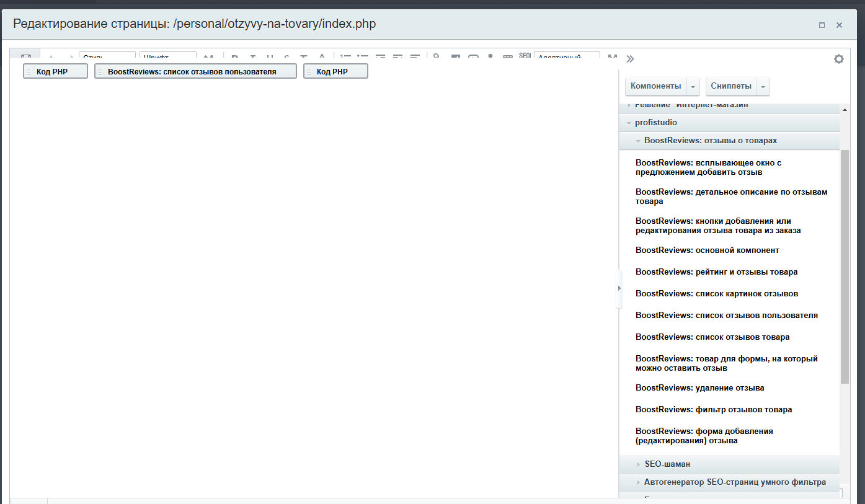
Task: Open the Сниппеты dropdown arrow
Action: tap(763, 86)
